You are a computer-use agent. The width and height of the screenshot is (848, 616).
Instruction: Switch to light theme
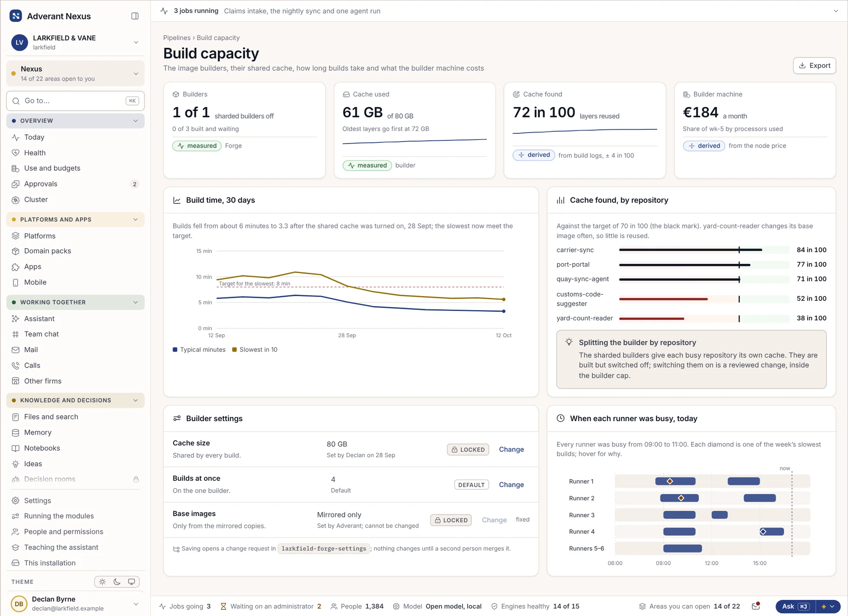pyautogui.click(x=103, y=582)
